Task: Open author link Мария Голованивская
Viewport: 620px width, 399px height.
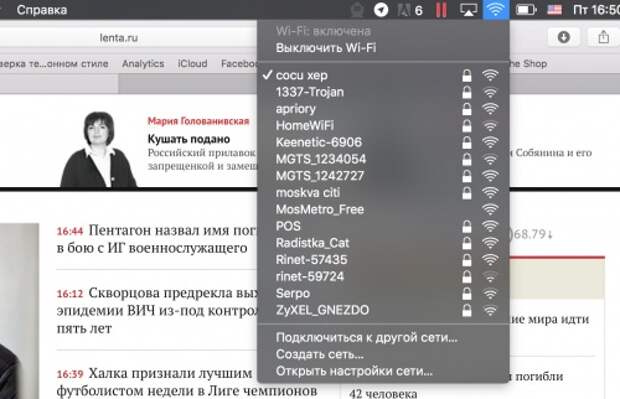Action: pos(198,121)
